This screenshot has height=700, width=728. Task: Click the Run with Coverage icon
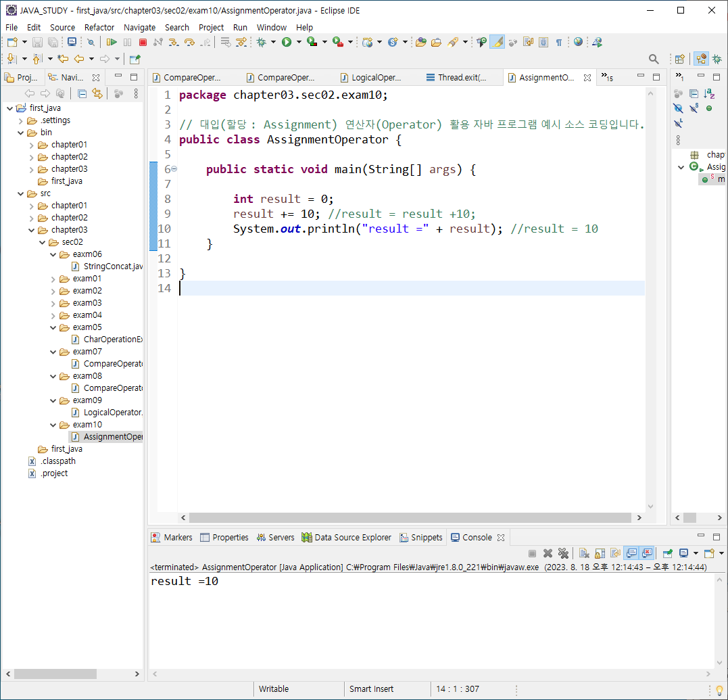pos(312,42)
